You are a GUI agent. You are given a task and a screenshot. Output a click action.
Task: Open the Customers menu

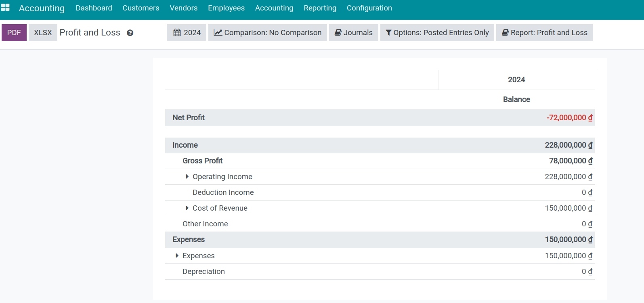141,8
